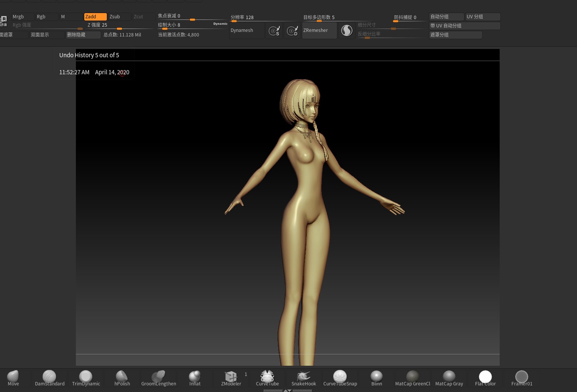Apply the MatCap Gray material

(449, 377)
